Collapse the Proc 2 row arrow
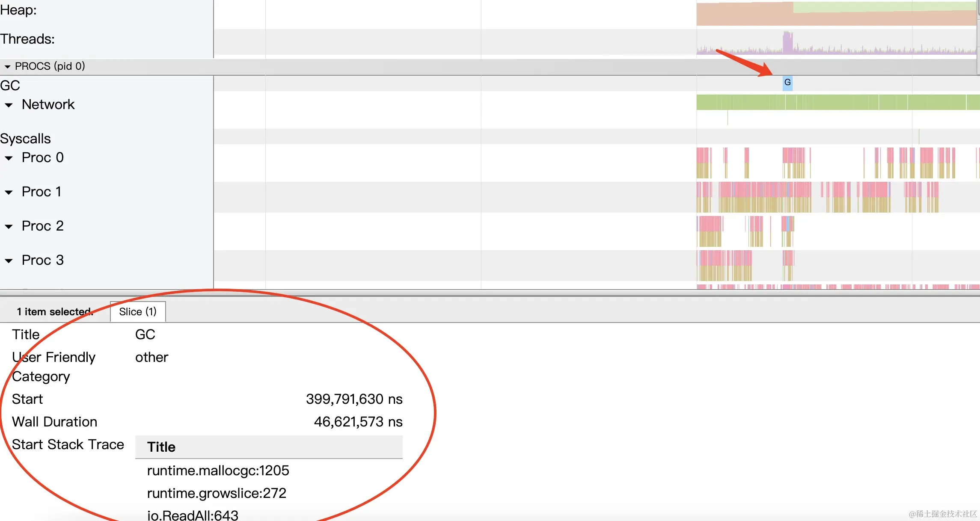Image resolution: width=980 pixels, height=521 pixels. tap(9, 227)
